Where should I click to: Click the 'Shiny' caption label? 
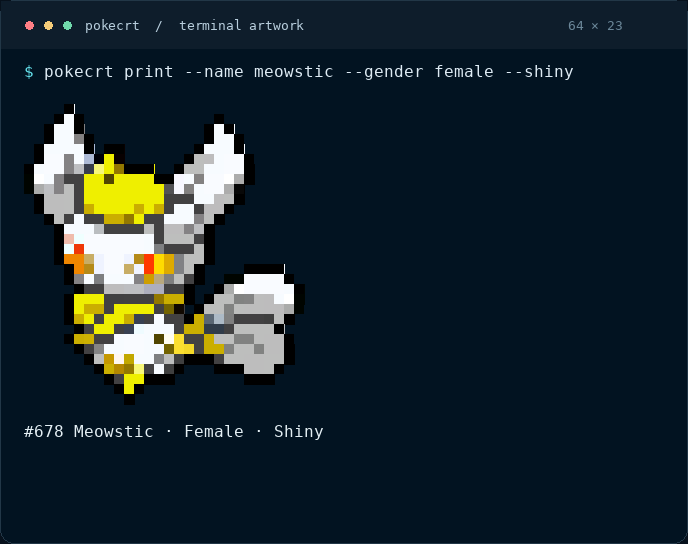[299, 431]
